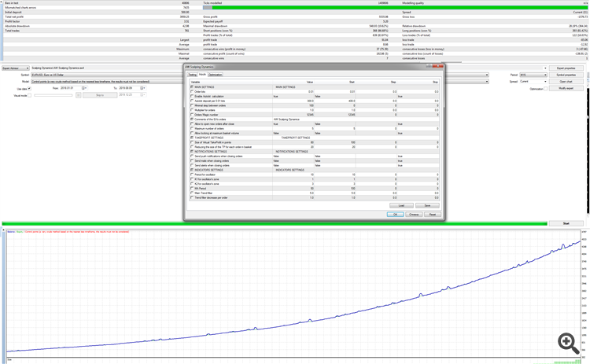Viewport: 590px width, 364px height.
Task: Tick the Enable Autolot calculation checkbox
Action: point(192,96)
